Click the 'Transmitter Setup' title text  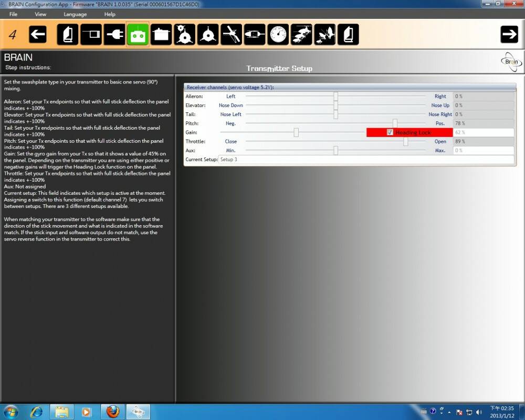pos(279,68)
